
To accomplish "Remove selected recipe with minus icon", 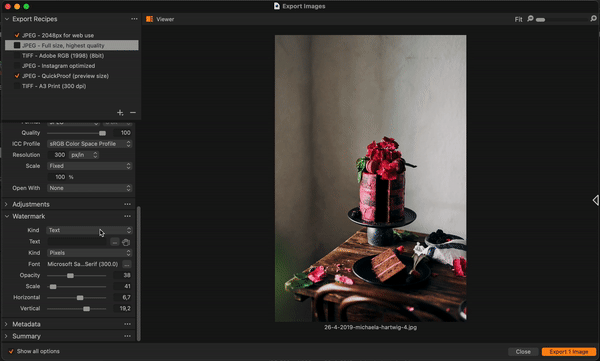I will tap(133, 113).
